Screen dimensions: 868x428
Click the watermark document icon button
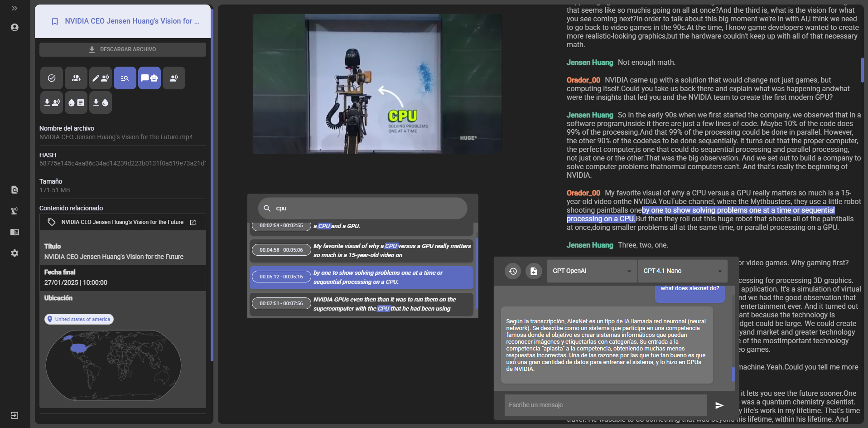point(76,102)
